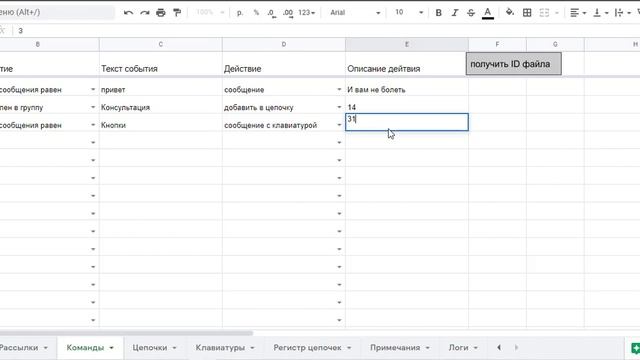Image resolution: width=640 pixels, height=360 pixels.
Task: Open dropdown for 'добавить в цепочку' cell
Action: tap(339, 107)
